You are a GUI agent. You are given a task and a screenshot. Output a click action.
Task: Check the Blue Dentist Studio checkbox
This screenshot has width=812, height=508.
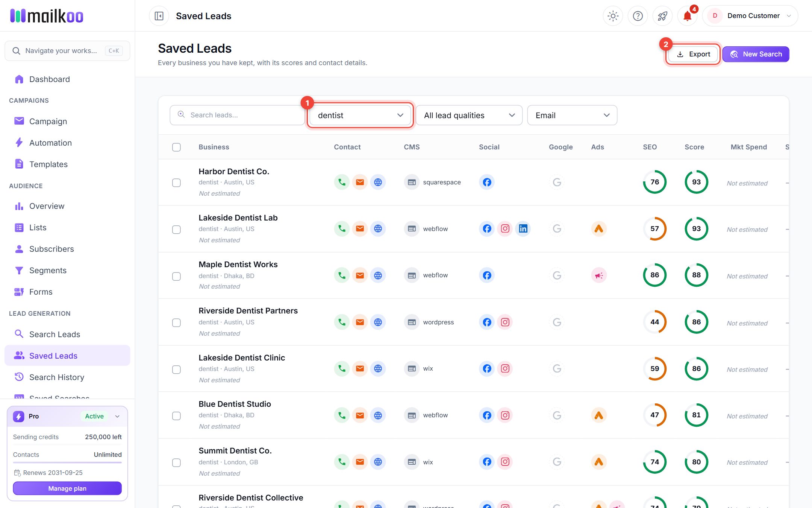click(176, 416)
